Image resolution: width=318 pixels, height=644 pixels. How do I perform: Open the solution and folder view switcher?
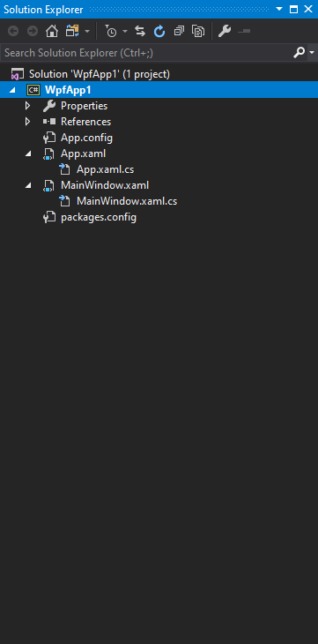(72, 31)
